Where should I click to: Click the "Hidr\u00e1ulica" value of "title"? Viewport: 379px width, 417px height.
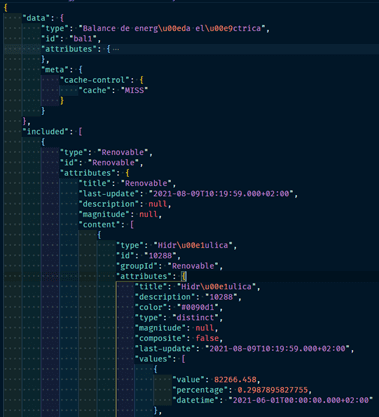click(x=216, y=287)
